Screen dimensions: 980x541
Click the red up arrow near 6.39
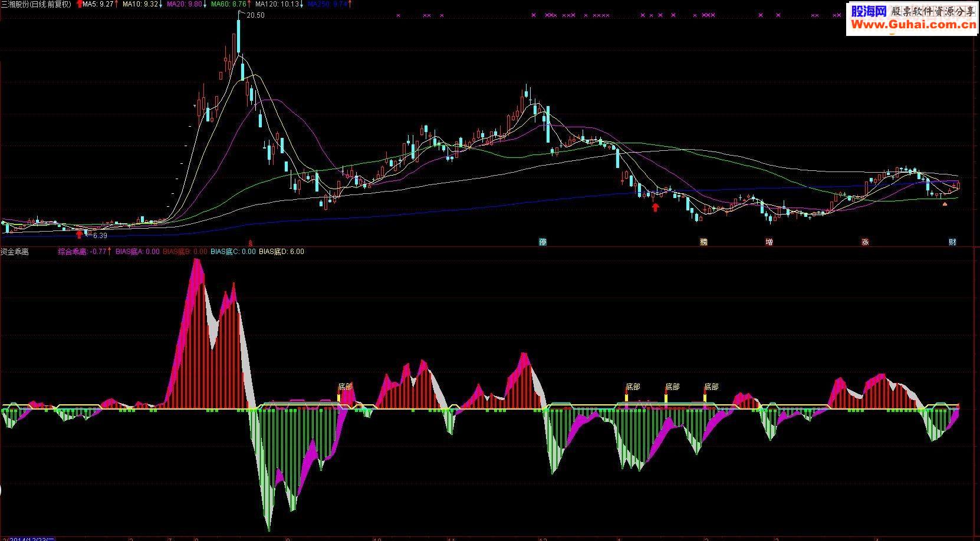coord(79,233)
